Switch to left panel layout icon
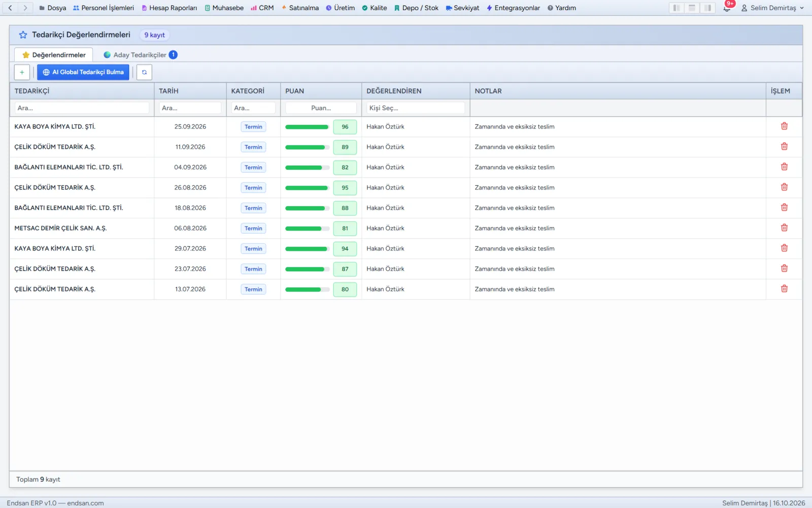The width and height of the screenshot is (812, 508). (676, 8)
